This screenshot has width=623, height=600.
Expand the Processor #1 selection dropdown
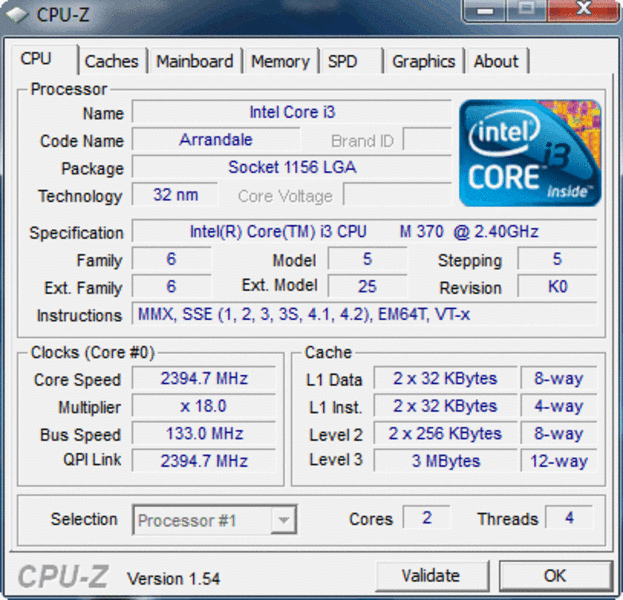[283, 520]
